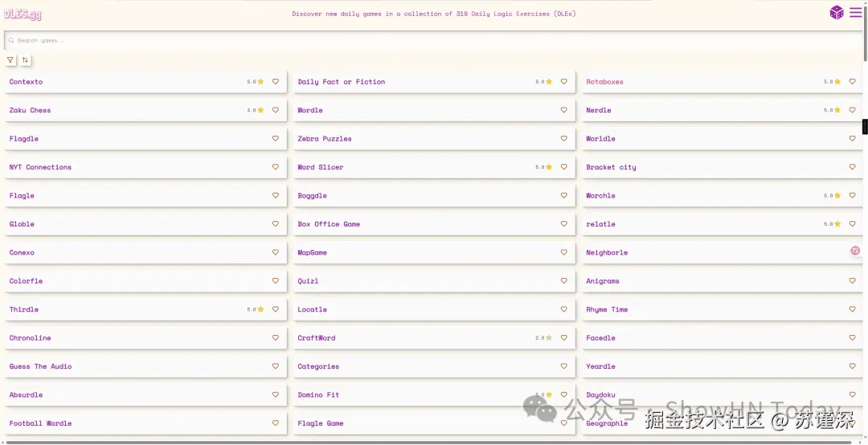Screen dimensions: 868x445
Task: Open the sort order button
Action: click(x=25, y=59)
